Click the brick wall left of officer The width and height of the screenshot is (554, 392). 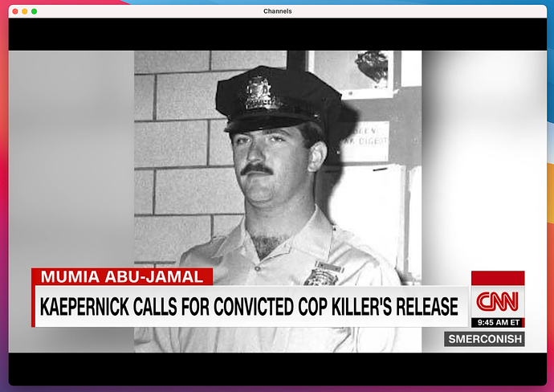(x=173, y=161)
